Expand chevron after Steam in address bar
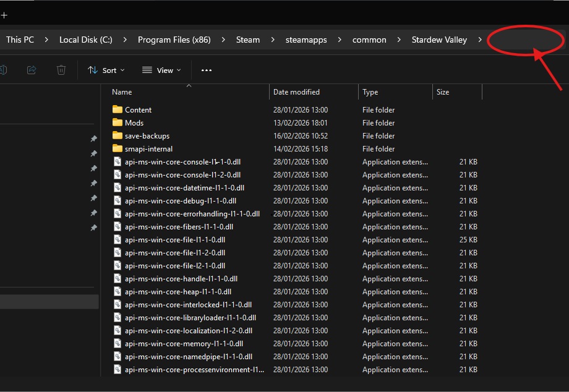 273,40
